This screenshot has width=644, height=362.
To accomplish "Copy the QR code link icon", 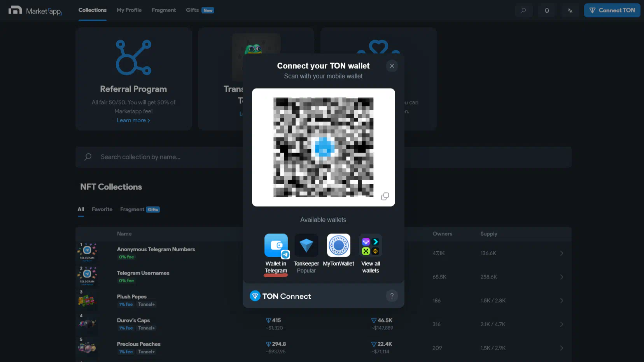I will tap(385, 197).
